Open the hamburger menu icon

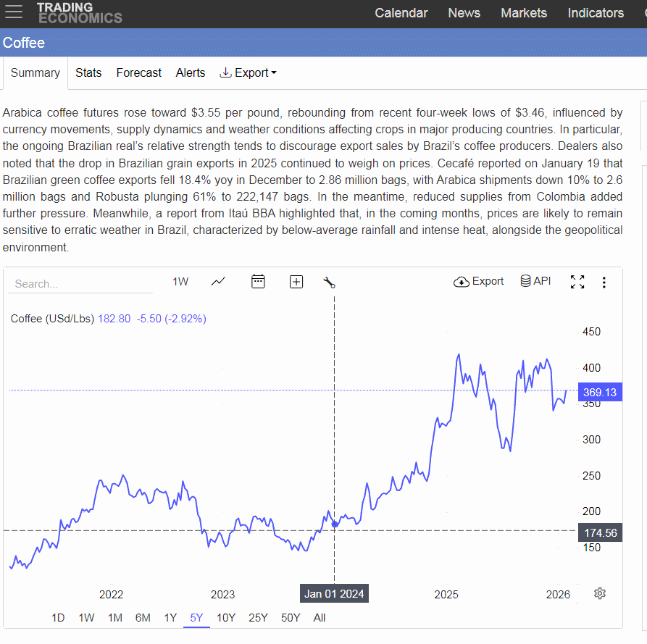click(x=14, y=12)
